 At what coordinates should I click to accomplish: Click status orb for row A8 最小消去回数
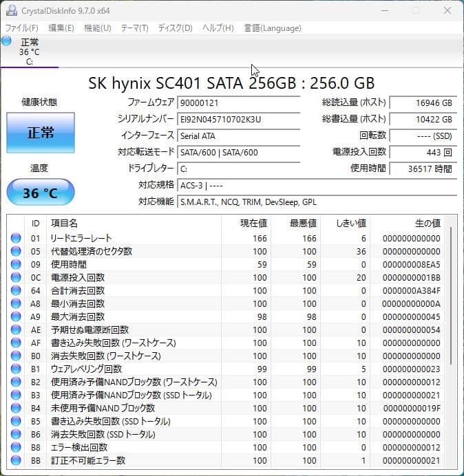(16, 303)
